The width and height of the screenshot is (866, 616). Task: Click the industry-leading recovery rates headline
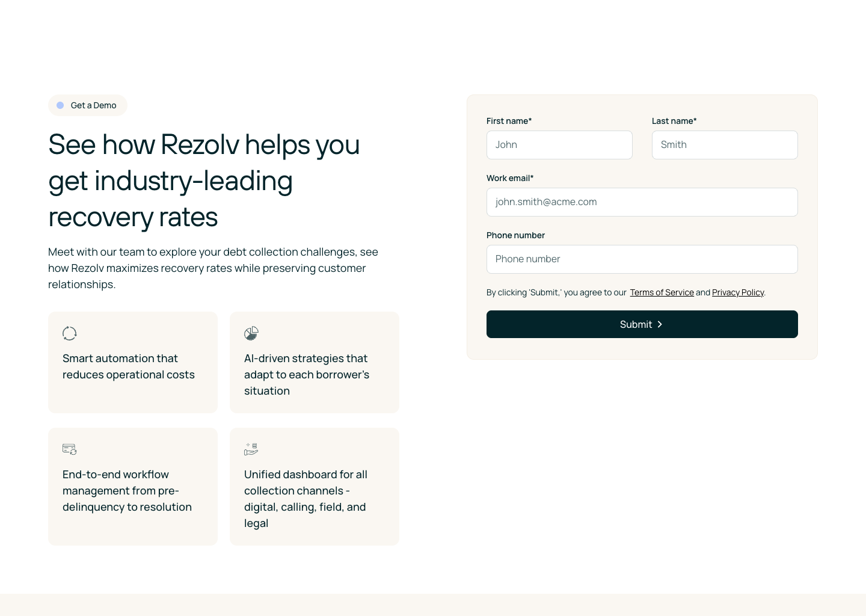204,181
